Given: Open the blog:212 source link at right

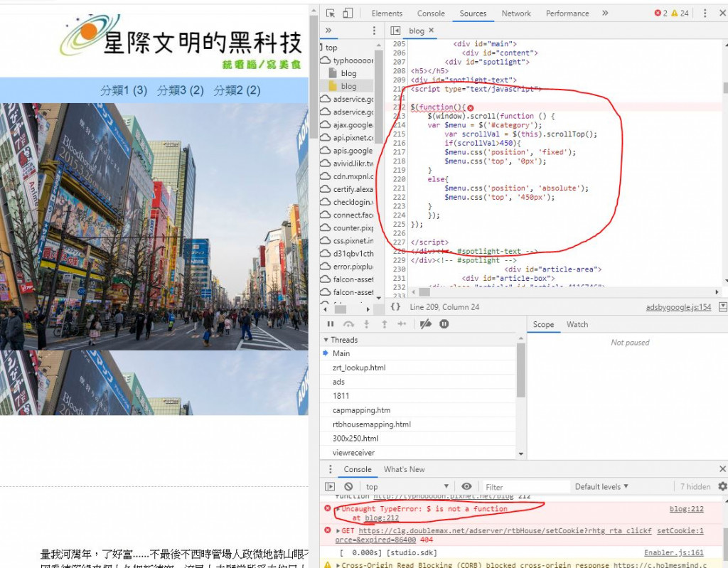Looking at the screenshot, I should point(686,509).
